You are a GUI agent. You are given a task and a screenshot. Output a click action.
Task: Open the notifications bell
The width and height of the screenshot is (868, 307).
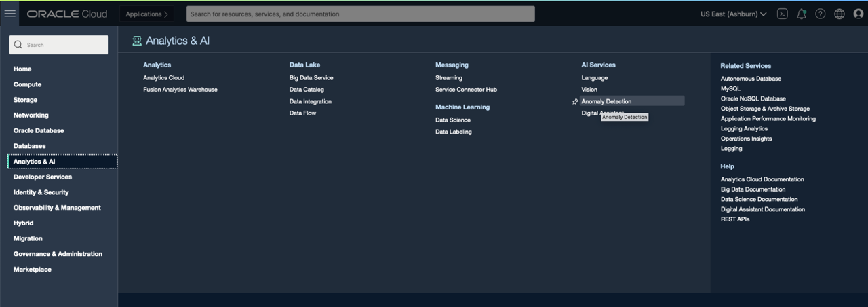pyautogui.click(x=801, y=14)
